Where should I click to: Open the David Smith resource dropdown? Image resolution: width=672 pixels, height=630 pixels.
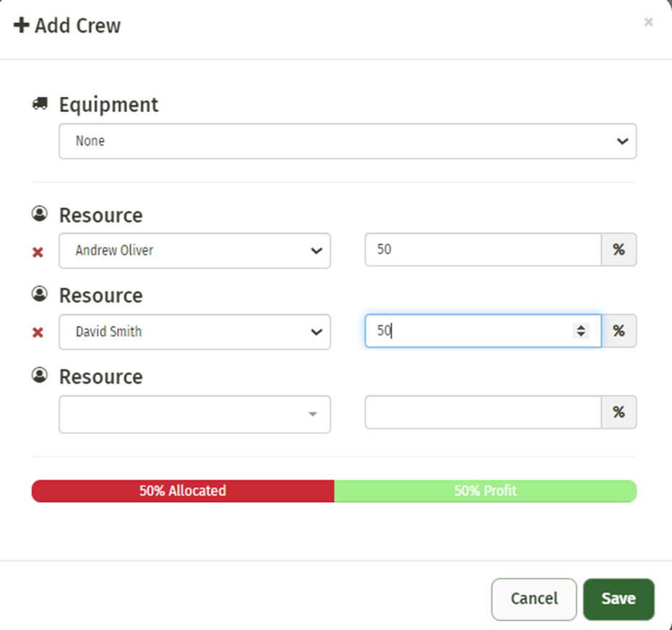click(x=194, y=332)
